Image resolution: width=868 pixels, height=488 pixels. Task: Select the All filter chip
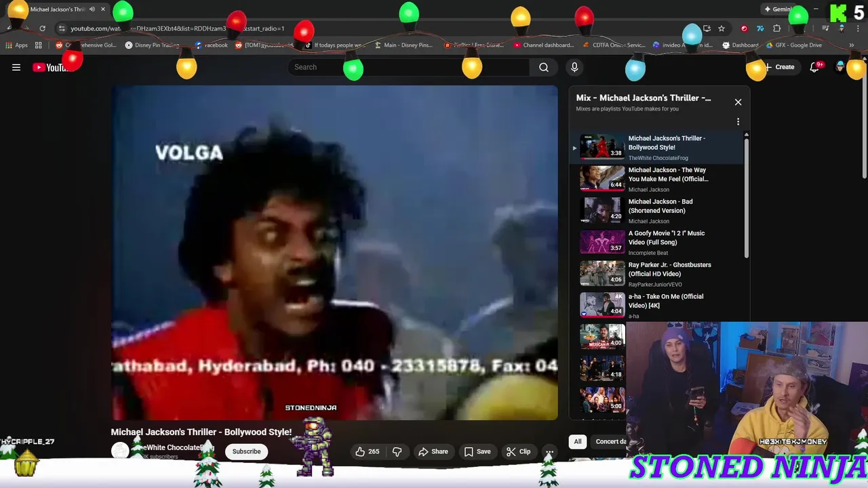click(x=578, y=442)
